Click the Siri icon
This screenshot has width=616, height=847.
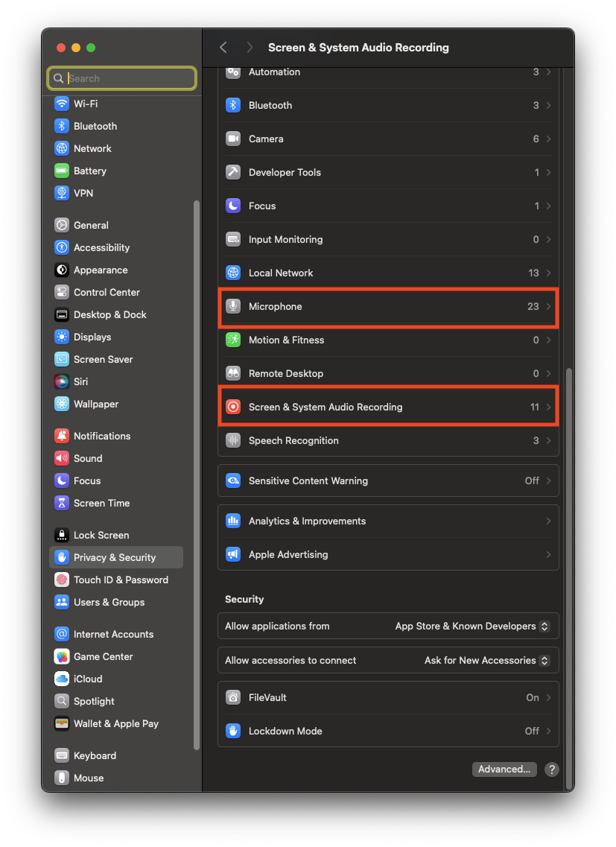[62, 381]
